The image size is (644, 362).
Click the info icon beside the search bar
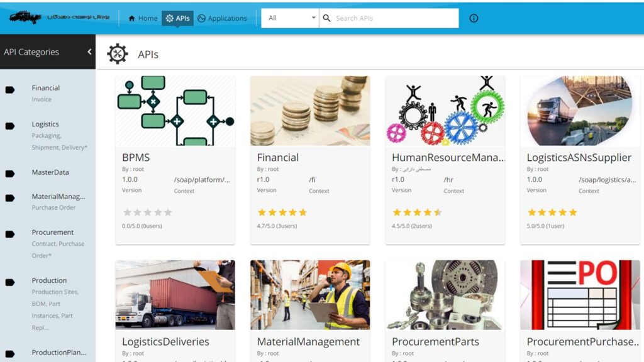click(x=474, y=18)
